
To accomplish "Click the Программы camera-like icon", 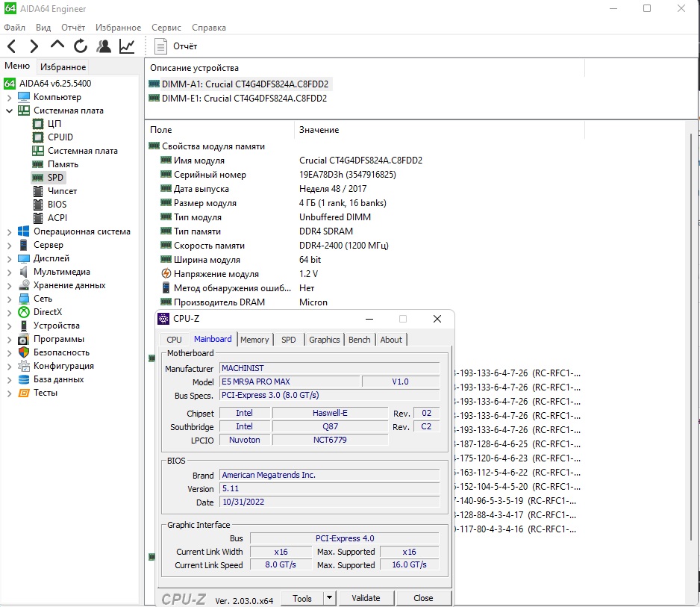I will pyautogui.click(x=24, y=340).
